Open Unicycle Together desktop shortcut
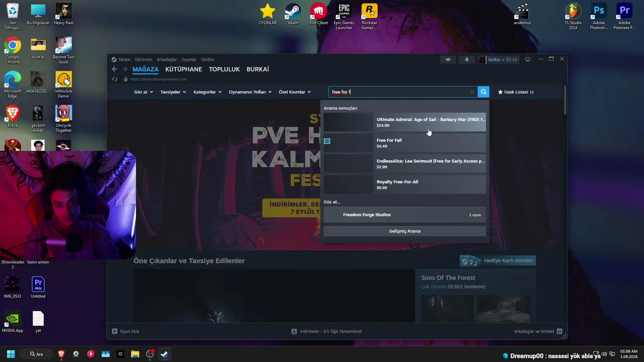644x362 pixels. click(x=63, y=119)
